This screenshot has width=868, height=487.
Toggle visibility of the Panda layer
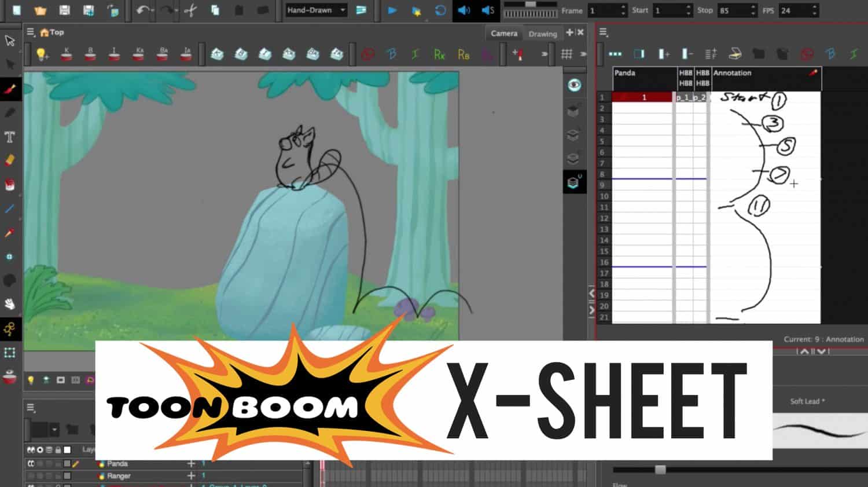pos(31,464)
